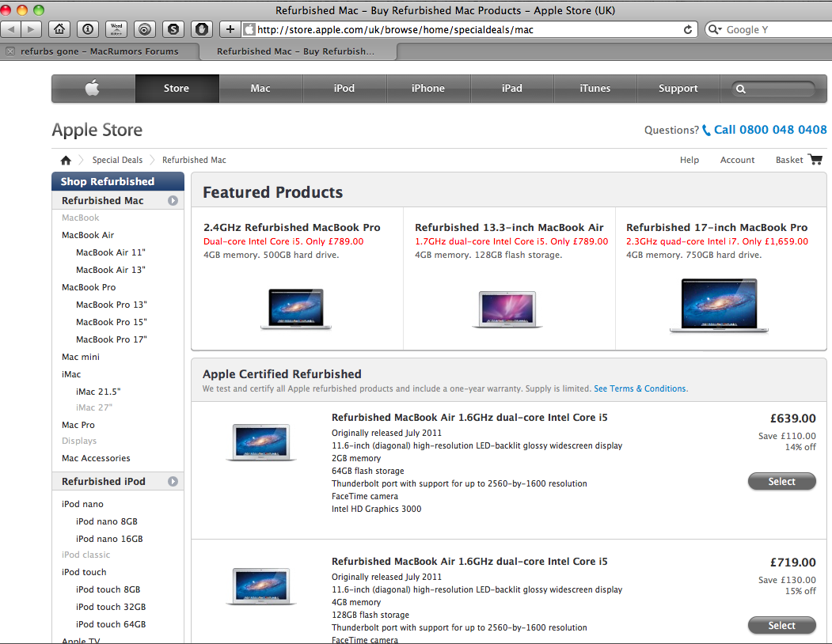The height and width of the screenshot is (644, 832).
Task: Open the Help link
Action: point(690,160)
